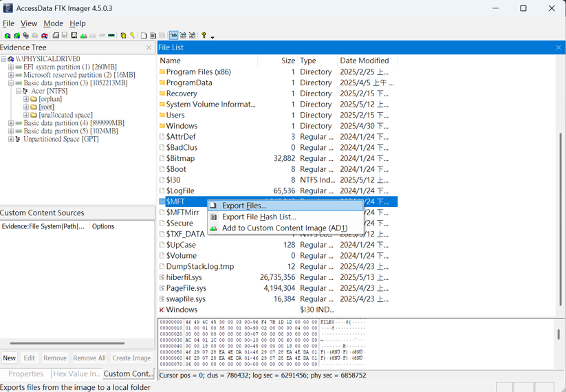Image resolution: width=566 pixels, height=392 pixels.
Task: Switch viewer to text mode toolbar icon
Action: 183,35
